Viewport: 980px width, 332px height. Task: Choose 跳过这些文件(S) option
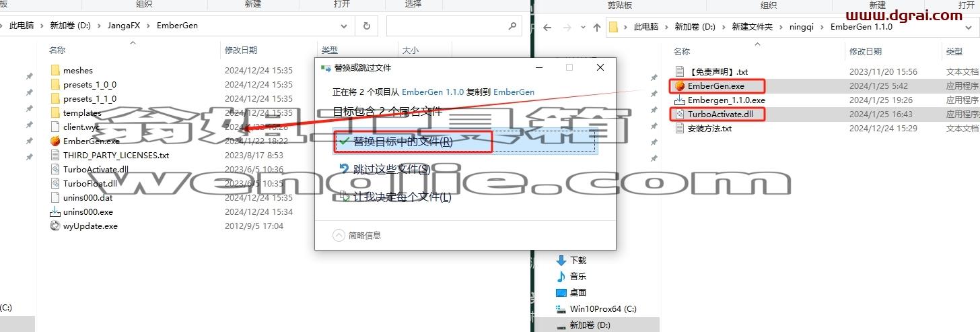(393, 169)
